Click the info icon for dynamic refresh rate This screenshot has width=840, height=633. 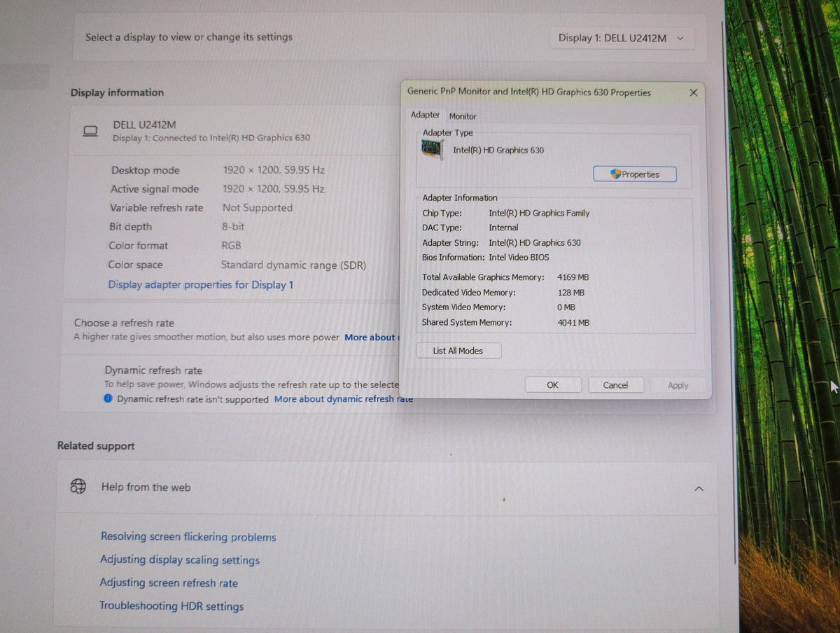(x=108, y=398)
